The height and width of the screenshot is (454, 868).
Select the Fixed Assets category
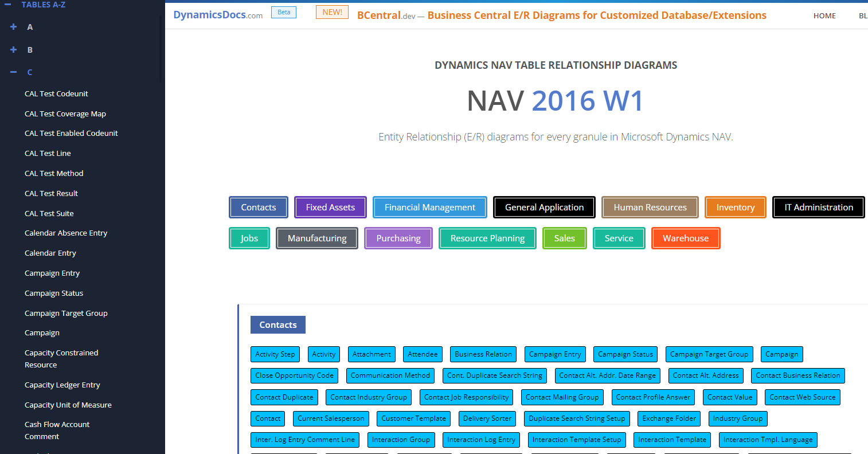click(x=330, y=207)
